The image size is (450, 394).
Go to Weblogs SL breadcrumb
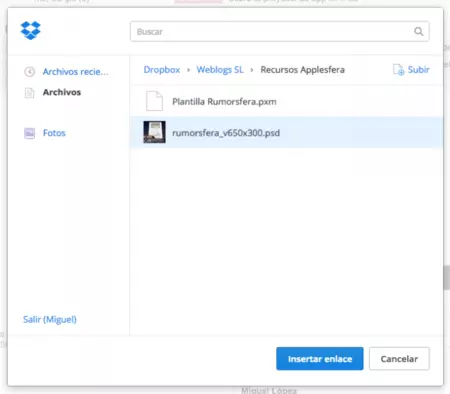(220, 70)
